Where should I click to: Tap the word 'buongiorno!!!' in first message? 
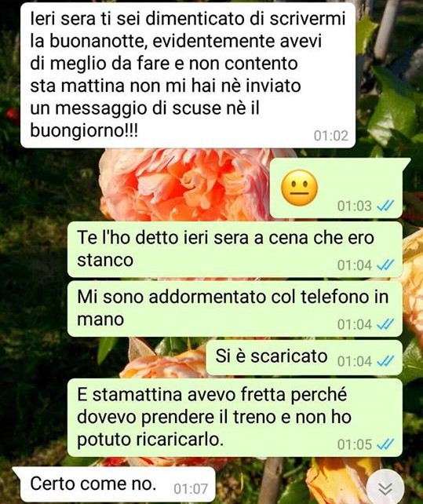[84, 131]
